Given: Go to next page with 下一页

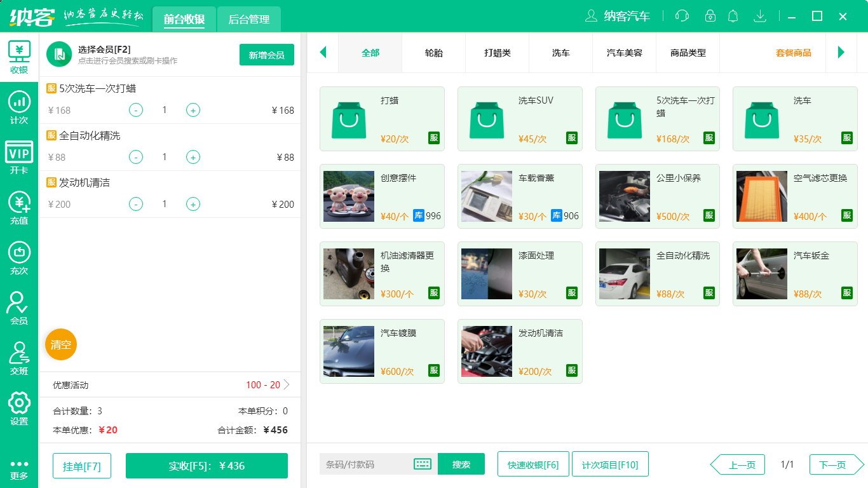Looking at the screenshot, I should coord(836,464).
